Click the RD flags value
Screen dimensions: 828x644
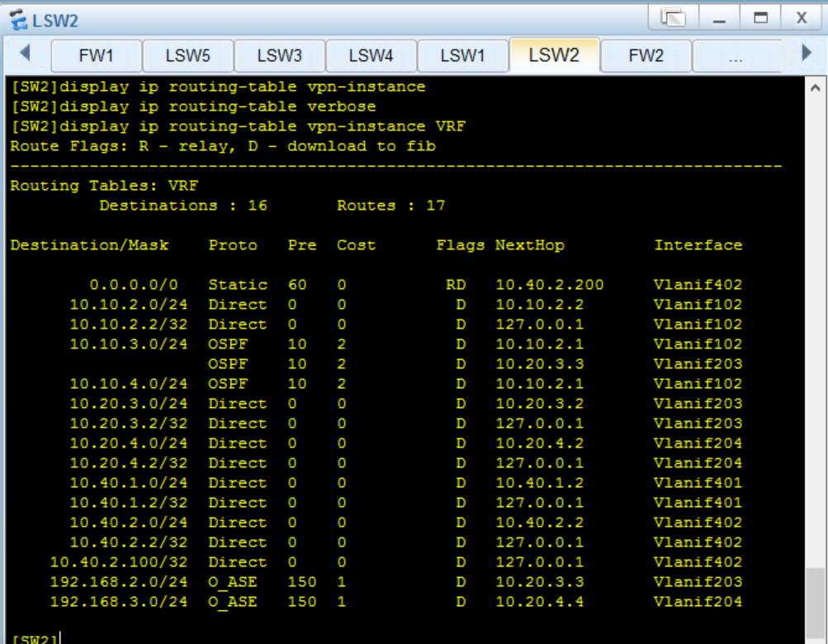click(456, 285)
